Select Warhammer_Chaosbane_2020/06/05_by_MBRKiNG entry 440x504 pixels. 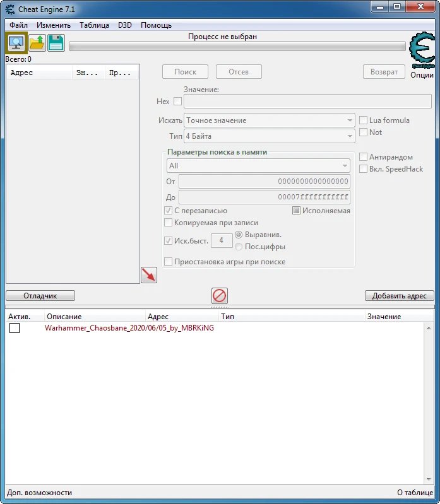tap(129, 328)
